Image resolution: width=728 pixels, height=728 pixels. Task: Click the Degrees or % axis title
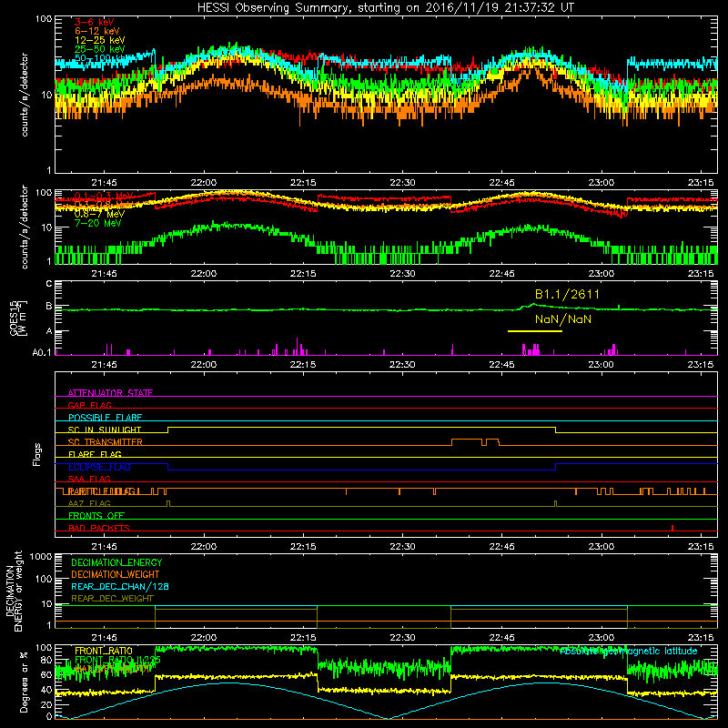(x=24, y=682)
